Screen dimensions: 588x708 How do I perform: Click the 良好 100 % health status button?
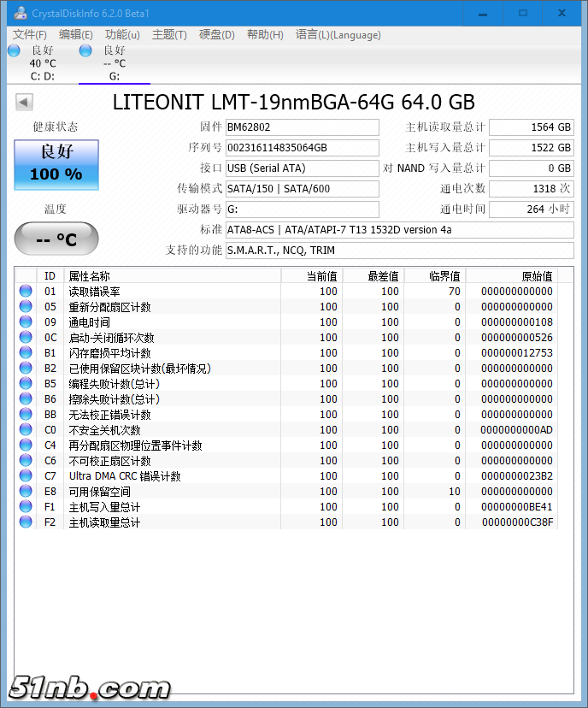(56, 165)
